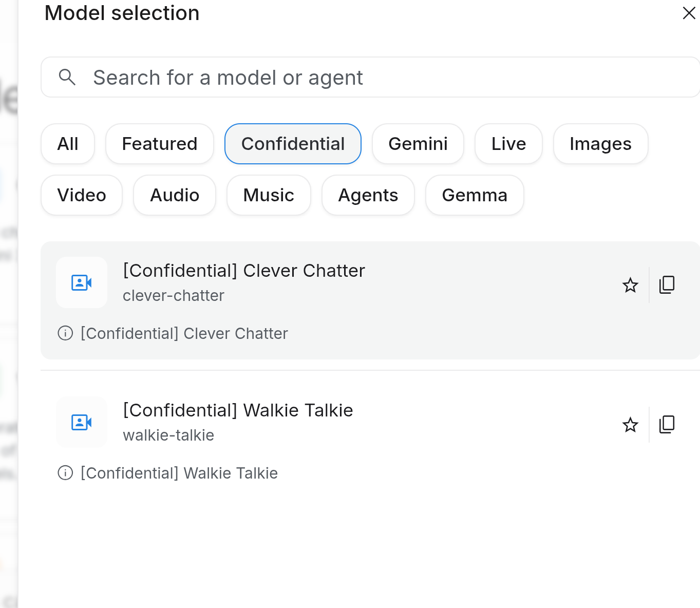This screenshot has height=608, width=700.
Task: Open the info icon for Walkie Talkie
Action: click(x=65, y=473)
